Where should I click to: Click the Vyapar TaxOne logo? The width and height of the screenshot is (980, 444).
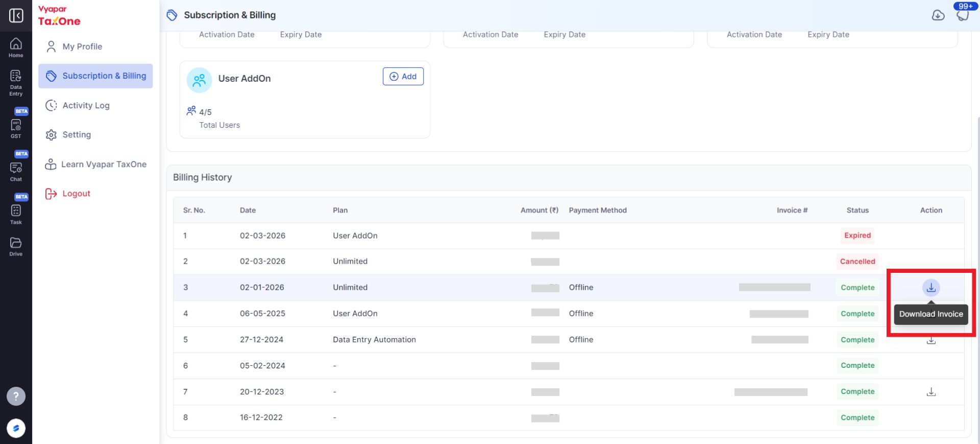[x=59, y=16]
